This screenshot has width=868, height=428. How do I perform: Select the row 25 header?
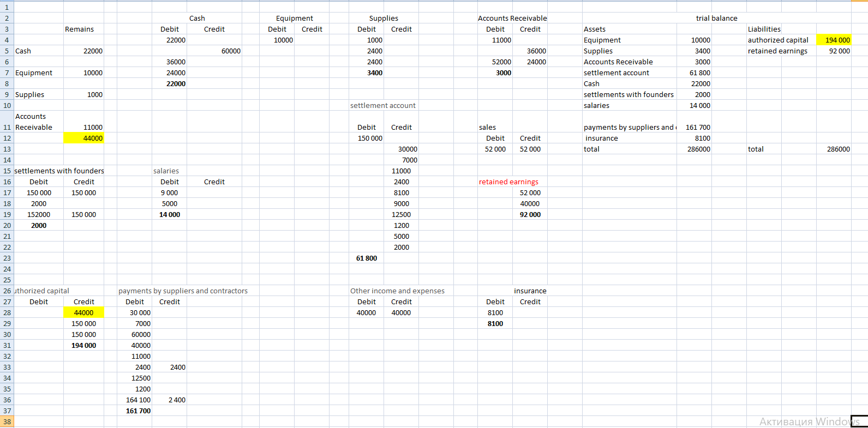[x=7, y=280]
